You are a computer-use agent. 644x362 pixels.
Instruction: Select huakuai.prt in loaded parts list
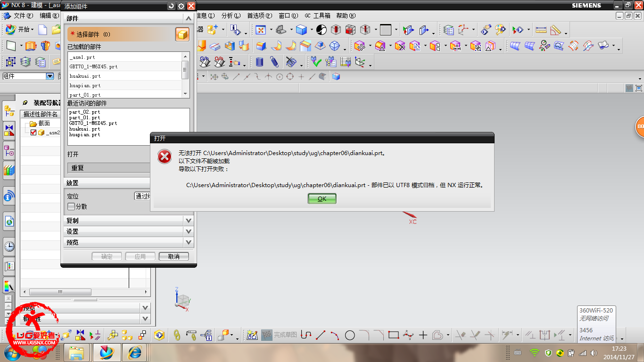[124, 76]
